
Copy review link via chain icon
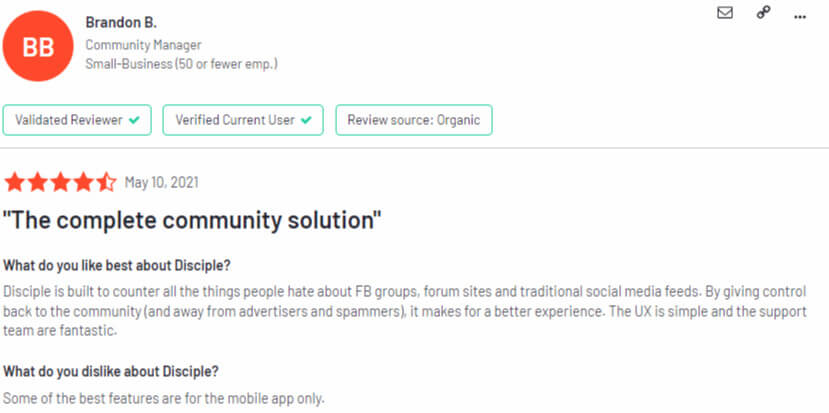coord(763,14)
